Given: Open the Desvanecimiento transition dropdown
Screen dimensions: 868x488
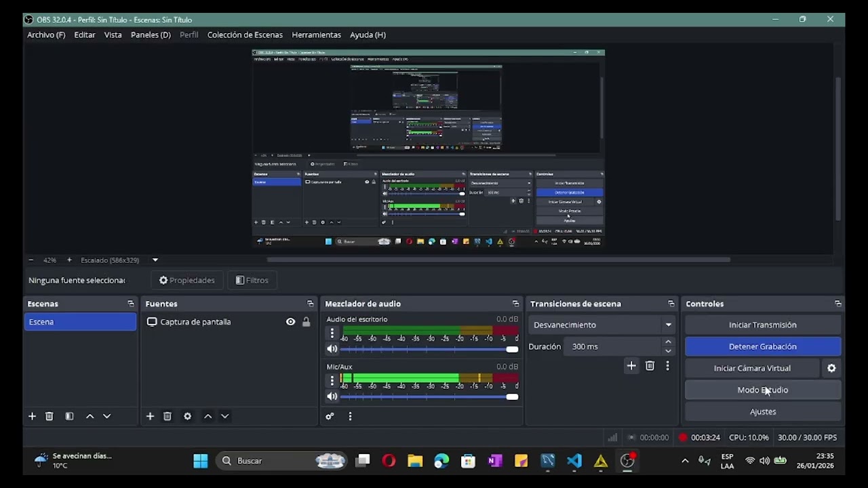Looking at the screenshot, I should [602, 325].
